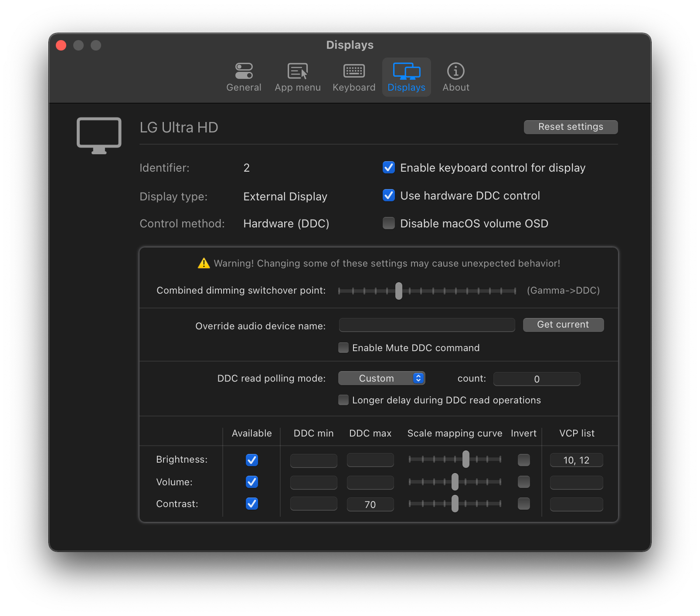Select the Displays toolbar icon
This screenshot has height=616, width=700.
click(x=406, y=77)
